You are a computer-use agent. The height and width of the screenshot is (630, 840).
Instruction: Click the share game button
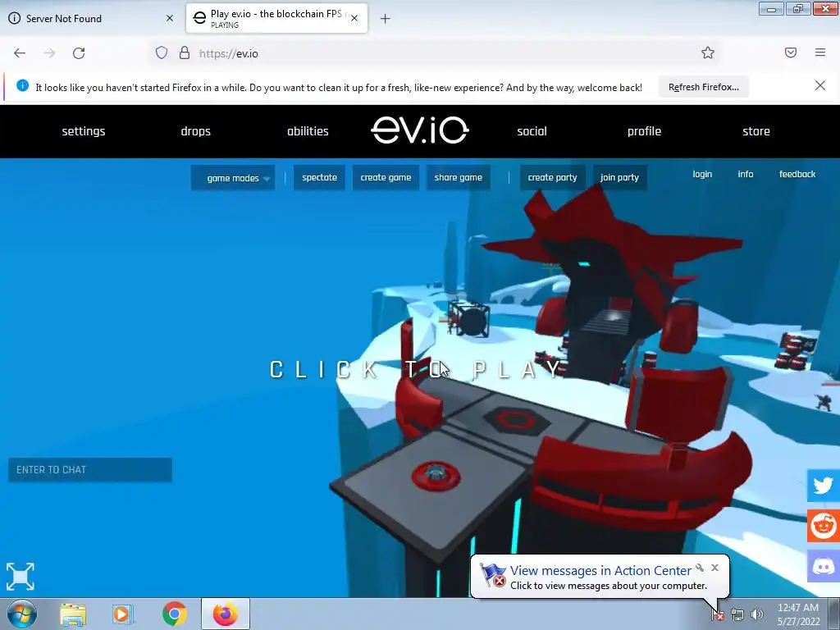pos(458,177)
